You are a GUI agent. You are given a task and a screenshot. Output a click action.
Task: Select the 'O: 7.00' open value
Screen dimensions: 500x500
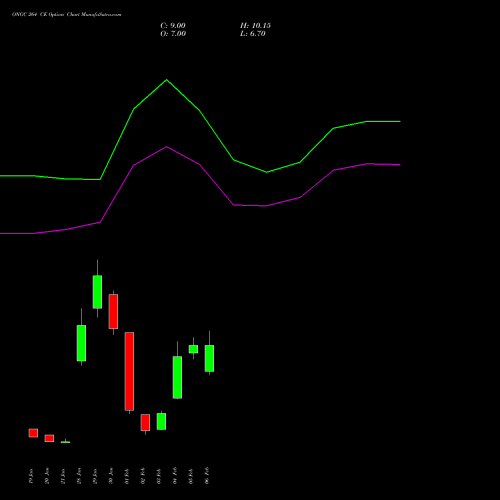coord(173,34)
